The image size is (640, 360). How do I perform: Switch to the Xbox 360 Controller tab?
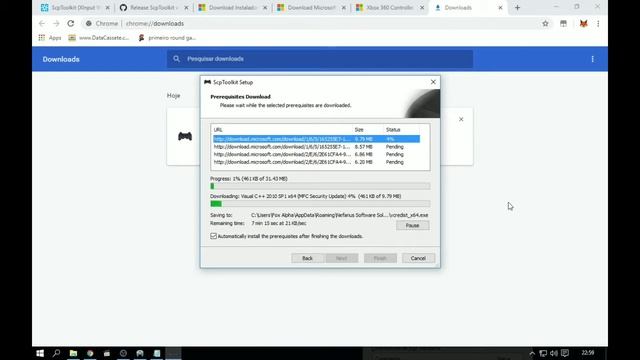[390, 8]
